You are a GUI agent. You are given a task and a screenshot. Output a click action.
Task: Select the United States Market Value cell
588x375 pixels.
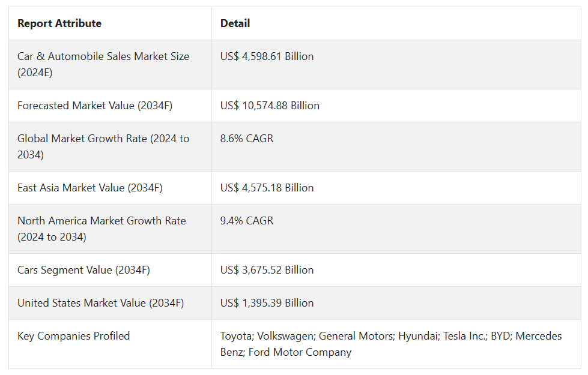[x=101, y=303]
